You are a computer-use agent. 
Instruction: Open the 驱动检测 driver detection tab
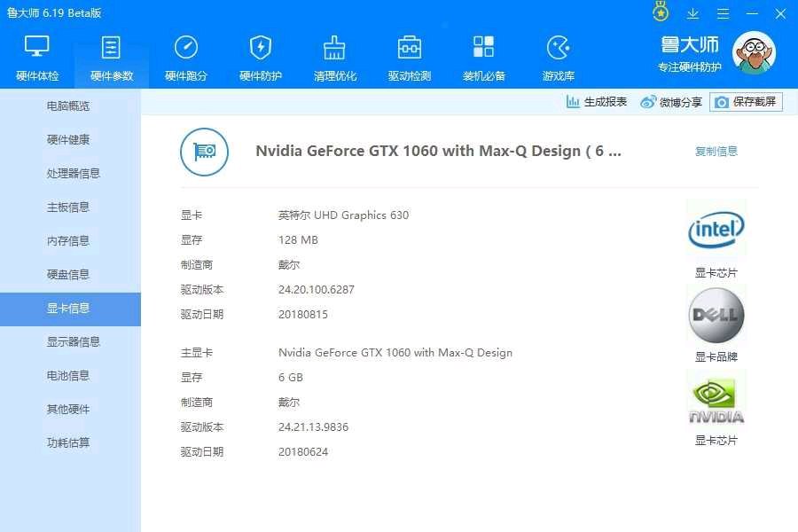[x=409, y=59]
